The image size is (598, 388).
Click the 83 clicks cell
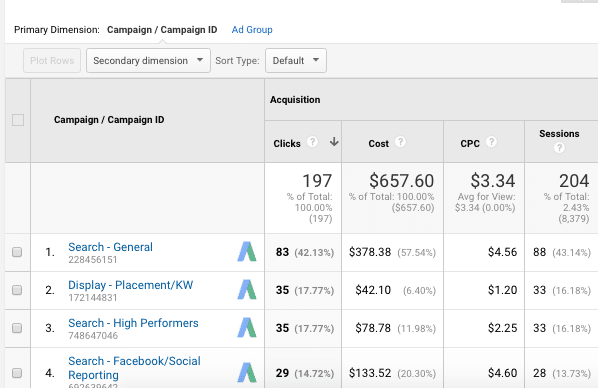(282, 252)
